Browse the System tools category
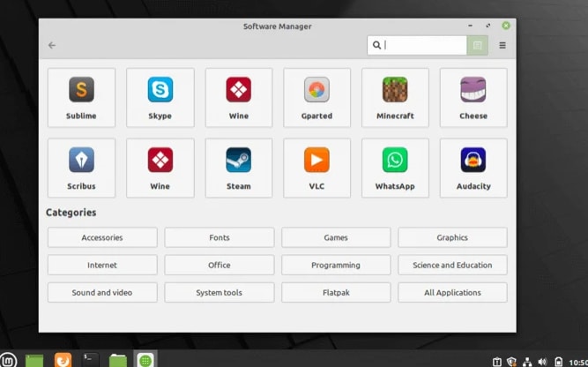Screen dimensions: 588x367 [220, 292]
